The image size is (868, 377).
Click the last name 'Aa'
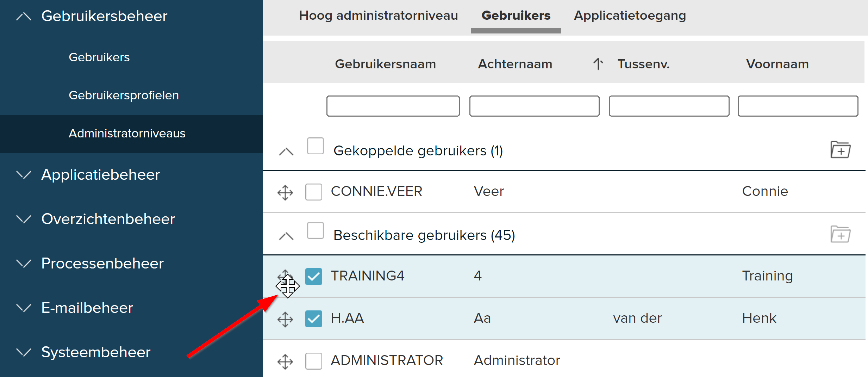[x=482, y=318]
